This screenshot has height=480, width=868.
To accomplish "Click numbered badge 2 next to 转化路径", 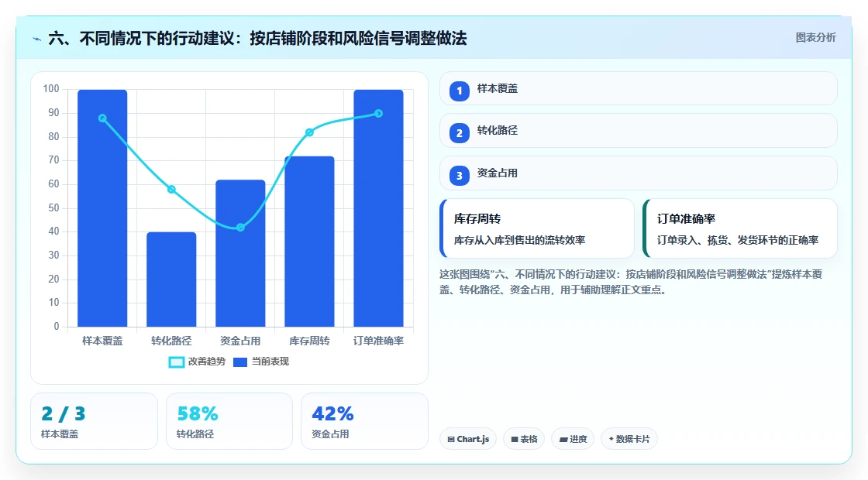I will [x=460, y=132].
